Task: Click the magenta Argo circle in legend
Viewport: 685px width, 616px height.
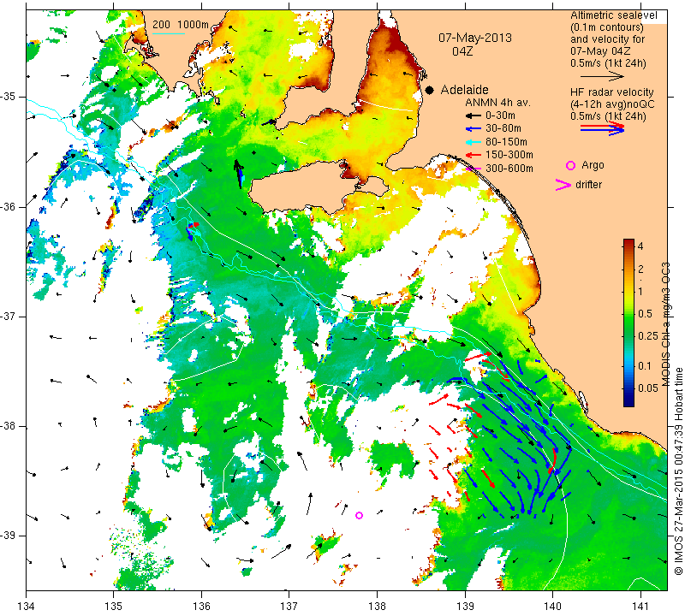Action: pyautogui.click(x=570, y=165)
